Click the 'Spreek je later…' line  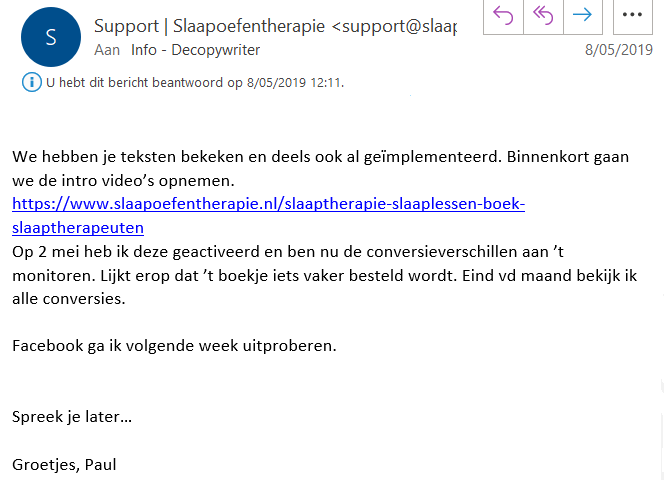[72, 416]
